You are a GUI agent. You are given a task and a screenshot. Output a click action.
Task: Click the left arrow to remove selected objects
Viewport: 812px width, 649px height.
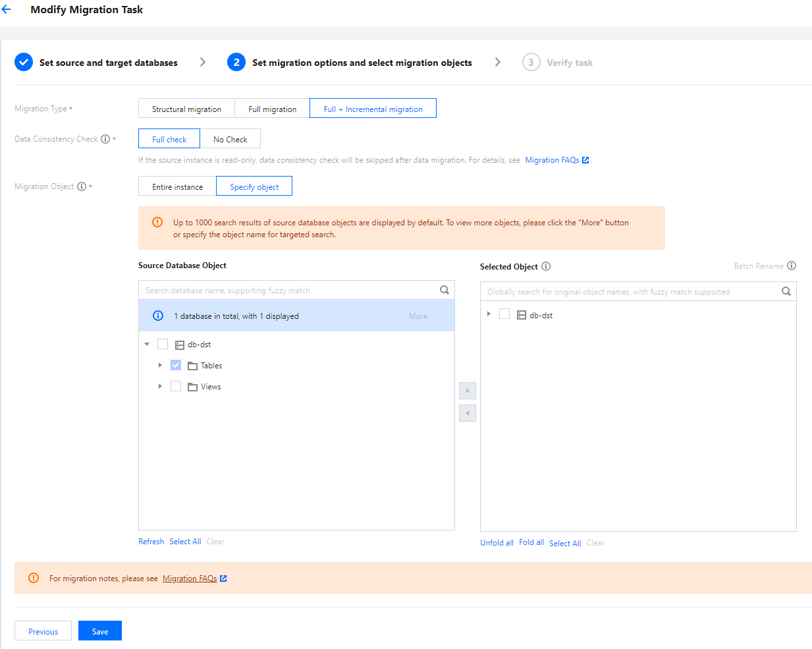468,413
